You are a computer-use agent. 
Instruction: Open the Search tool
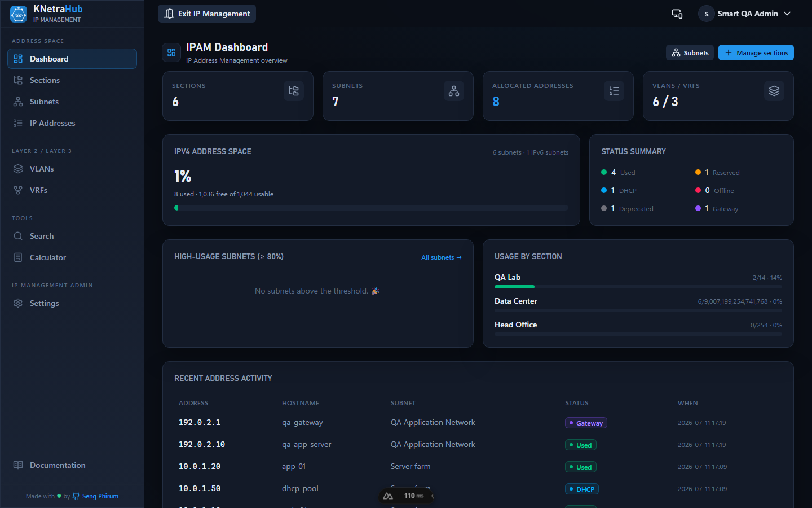[x=72, y=236]
